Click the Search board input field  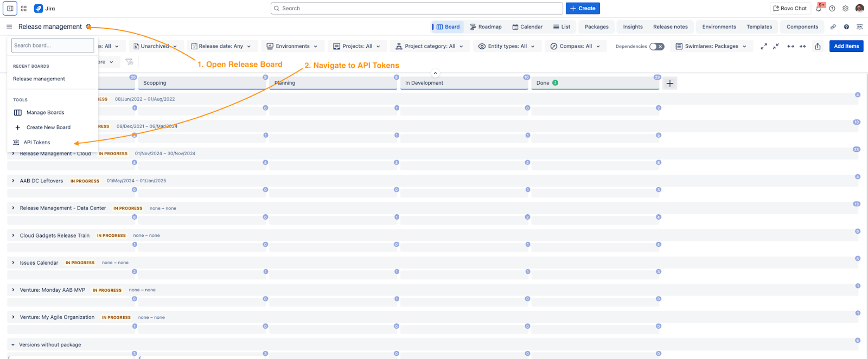click(x=53, y=46)
